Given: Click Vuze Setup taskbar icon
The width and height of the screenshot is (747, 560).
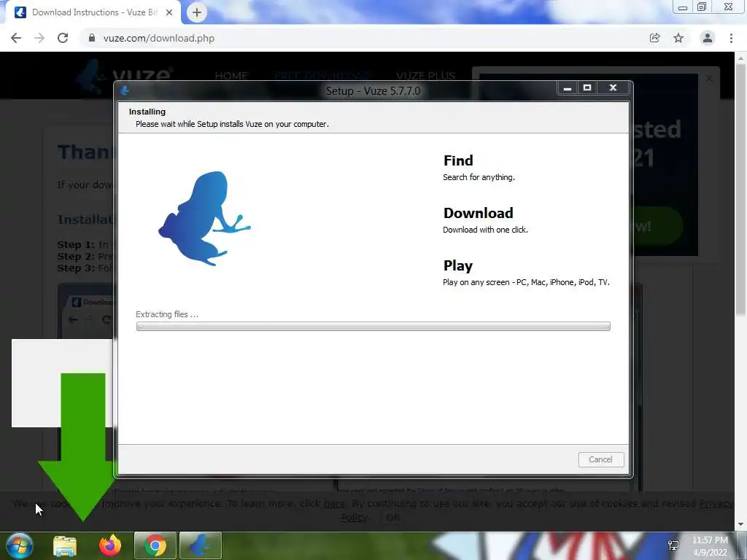Looking at the screenshot, I should [201, 545].
